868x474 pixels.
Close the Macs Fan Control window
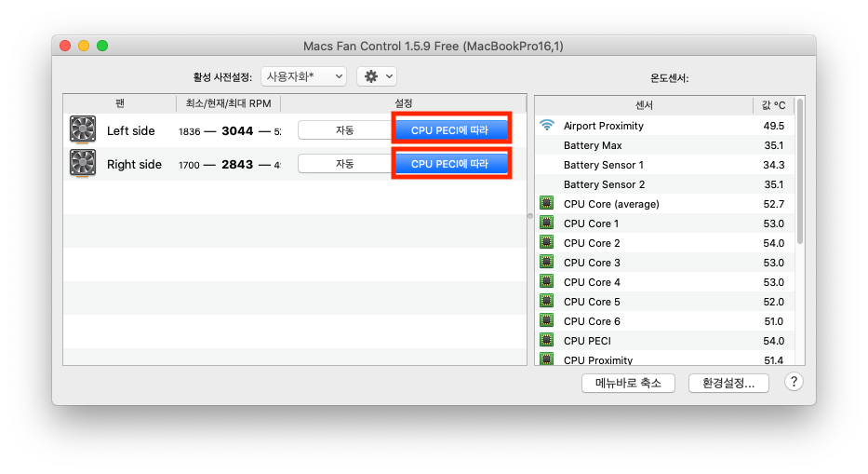[x=65, y=46]
